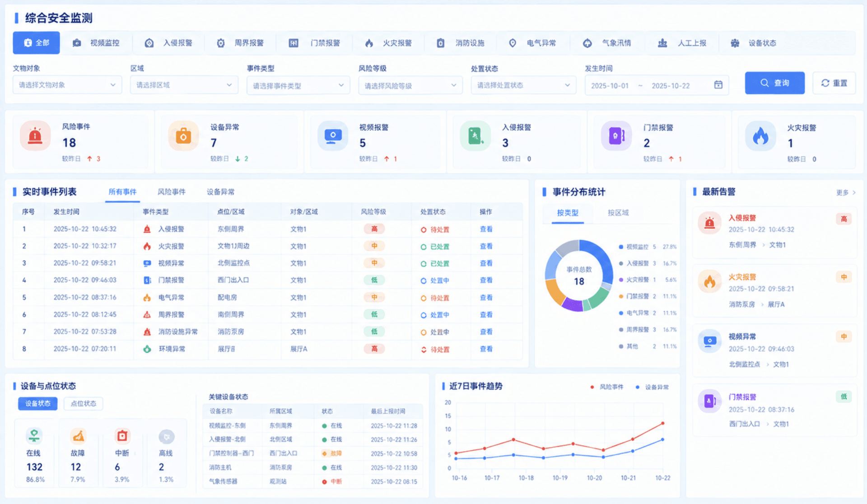Toggle 视频监控 legend entry in distribution chart
Viewport: 867px width, 504px height.
648,247
